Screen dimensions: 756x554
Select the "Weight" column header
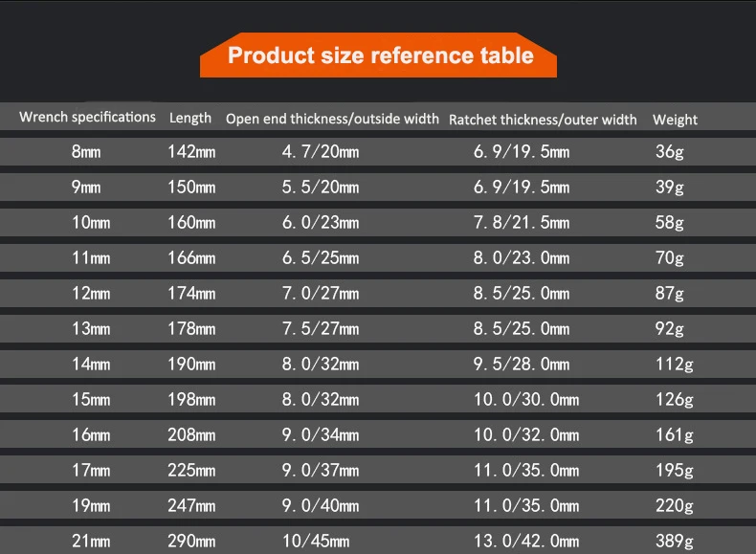(x=675, y=120)
